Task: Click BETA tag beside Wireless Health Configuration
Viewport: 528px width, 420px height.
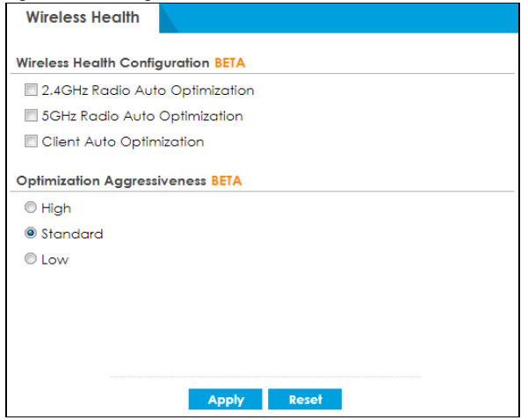Action: 230,64
